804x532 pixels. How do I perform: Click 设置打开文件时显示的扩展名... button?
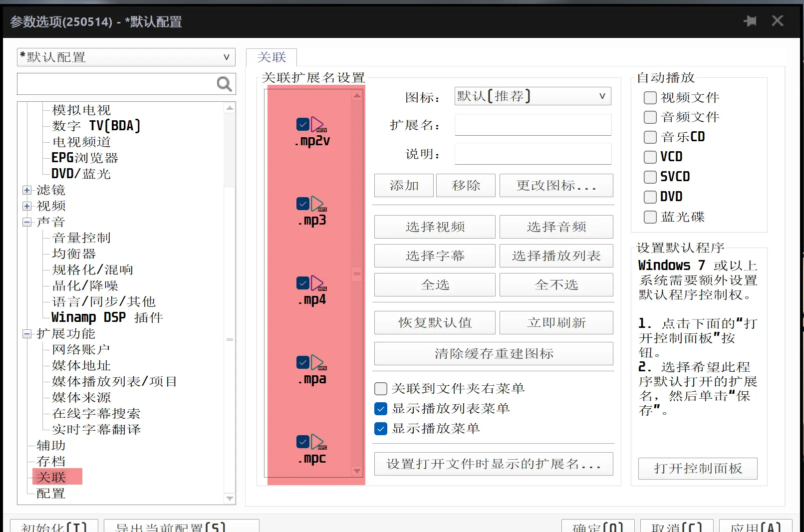click(x=494, y=464)
